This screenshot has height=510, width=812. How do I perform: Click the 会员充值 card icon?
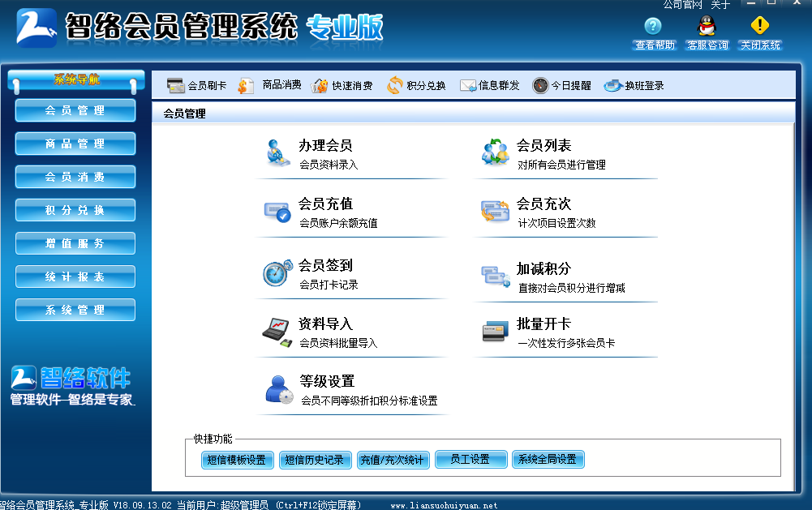tap(277, 212)
